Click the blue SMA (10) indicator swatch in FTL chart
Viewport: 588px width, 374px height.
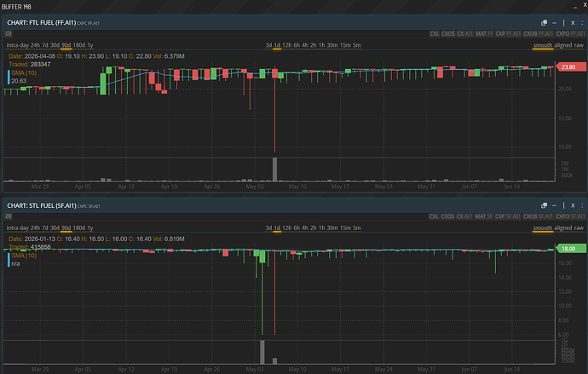[x=9, y=78]
